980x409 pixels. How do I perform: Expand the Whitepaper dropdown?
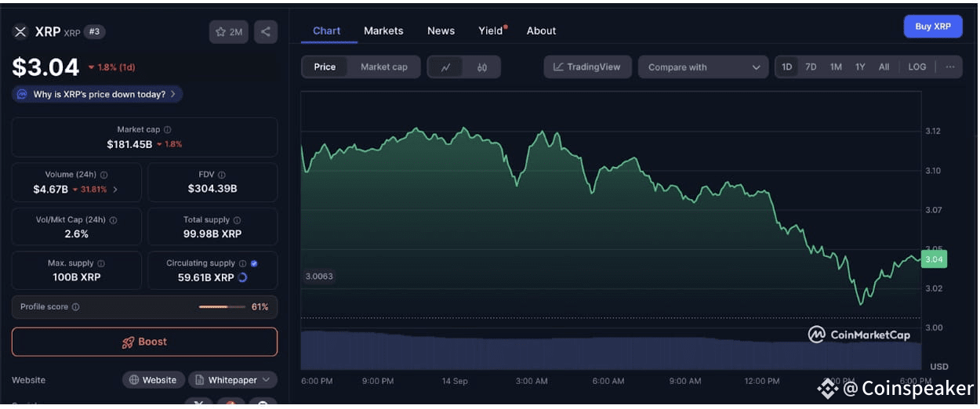point(233,380)
